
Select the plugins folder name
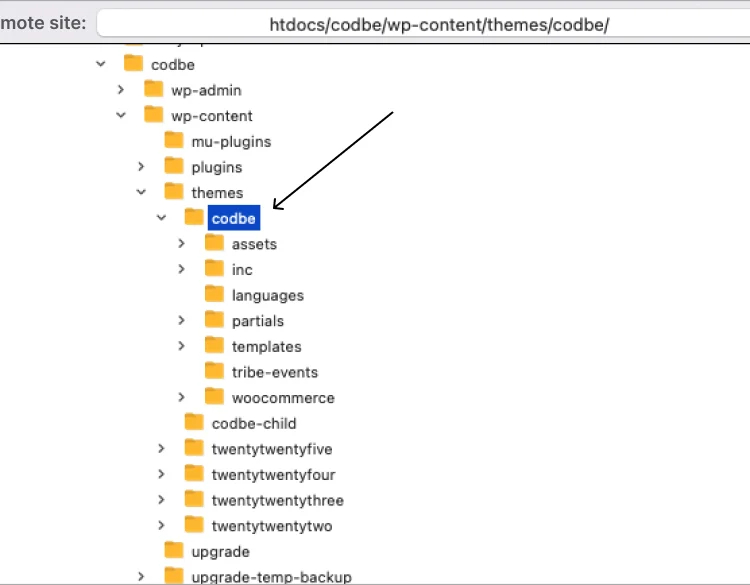[217, 168]
